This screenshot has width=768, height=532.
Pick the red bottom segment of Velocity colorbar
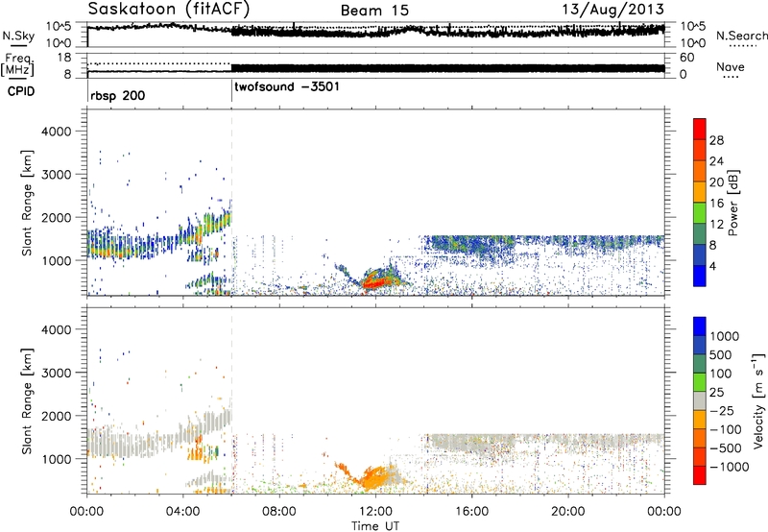coord(700,475)
